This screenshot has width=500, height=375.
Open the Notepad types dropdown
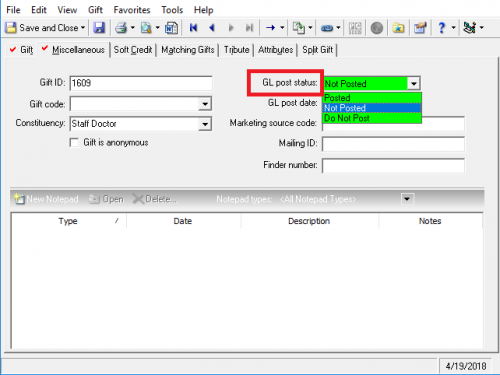[407, 199]
